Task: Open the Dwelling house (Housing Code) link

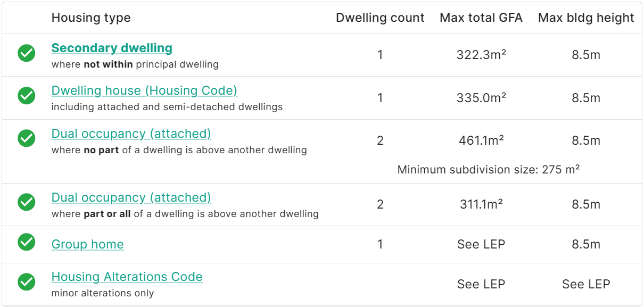Action: pos(144,90)
